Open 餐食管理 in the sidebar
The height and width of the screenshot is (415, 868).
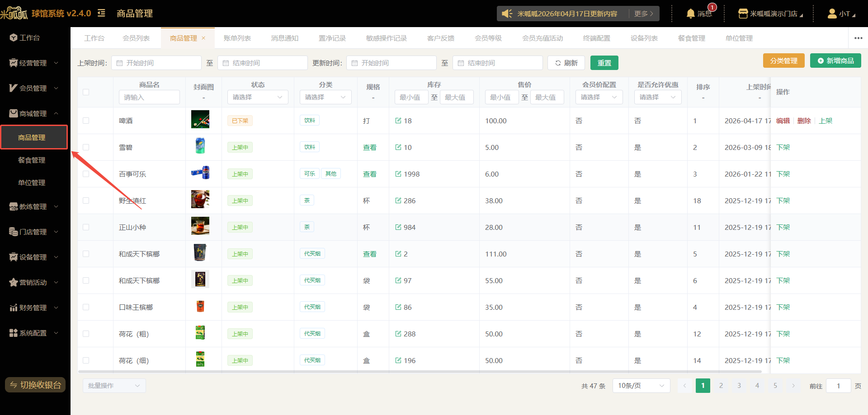pos(32,160)
